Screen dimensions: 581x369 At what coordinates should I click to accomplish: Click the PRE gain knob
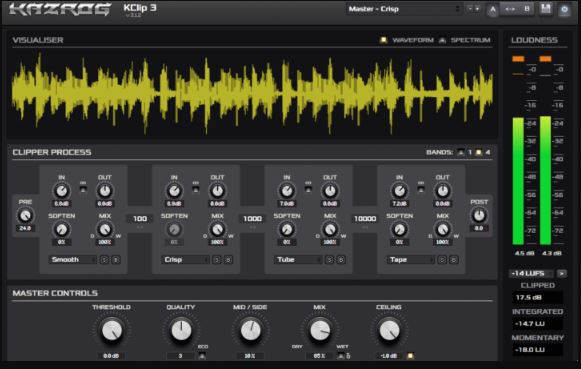click(x=25, y=216)
